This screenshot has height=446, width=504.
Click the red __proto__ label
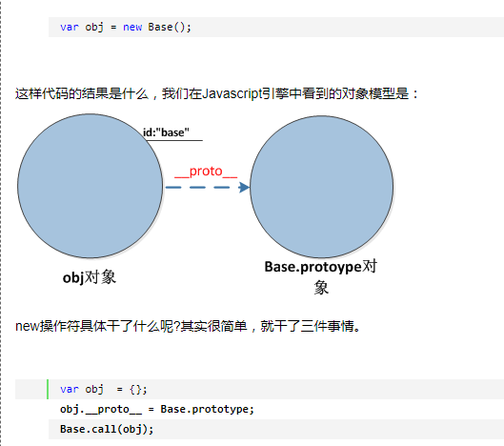pyautogui.click(x=206, y=172)
